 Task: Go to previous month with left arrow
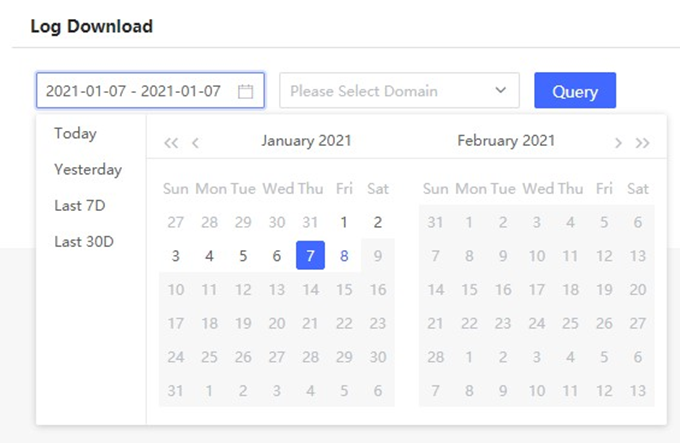pos(195,143)
